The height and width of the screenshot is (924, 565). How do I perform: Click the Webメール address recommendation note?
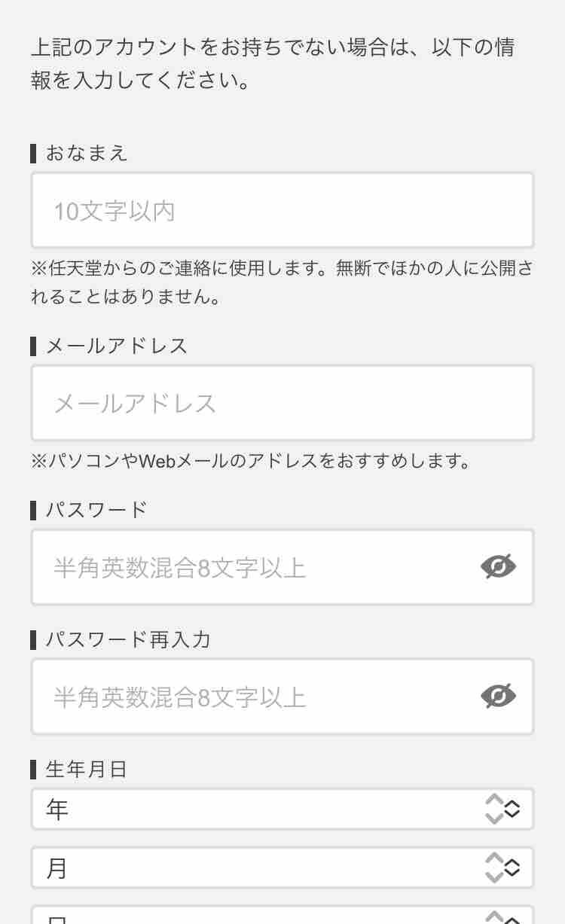tap(251, 460)
